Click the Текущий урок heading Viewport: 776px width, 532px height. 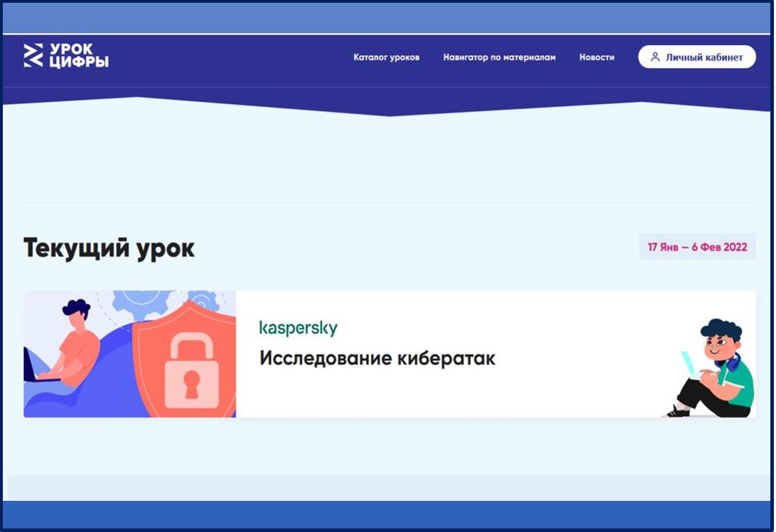(109, 249)
